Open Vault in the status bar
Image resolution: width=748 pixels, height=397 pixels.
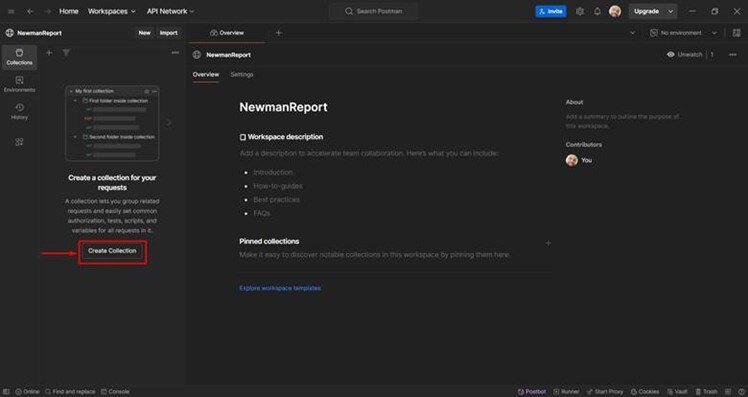click(677, 391)
